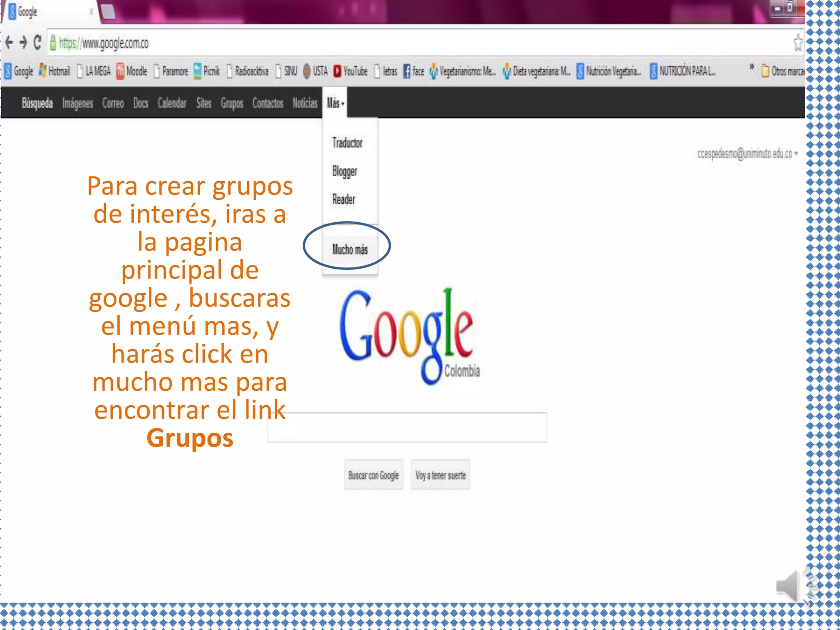Open the Moodle bookmark

(132, 71)
